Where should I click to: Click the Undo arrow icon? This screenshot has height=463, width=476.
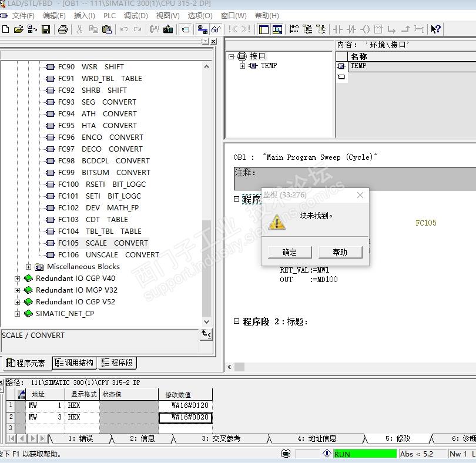(x=123, y=29)
